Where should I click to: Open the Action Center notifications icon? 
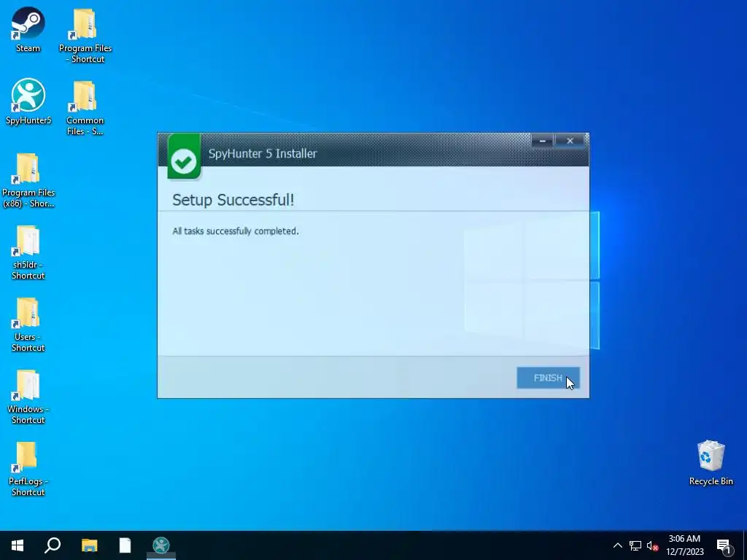tap(724, 545)
